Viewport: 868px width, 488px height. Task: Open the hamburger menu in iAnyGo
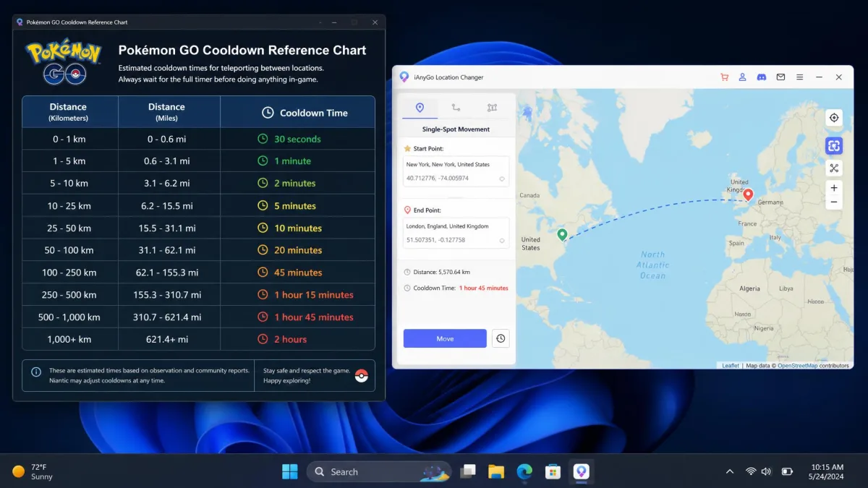pyautogui.click(x=800, y=77)
